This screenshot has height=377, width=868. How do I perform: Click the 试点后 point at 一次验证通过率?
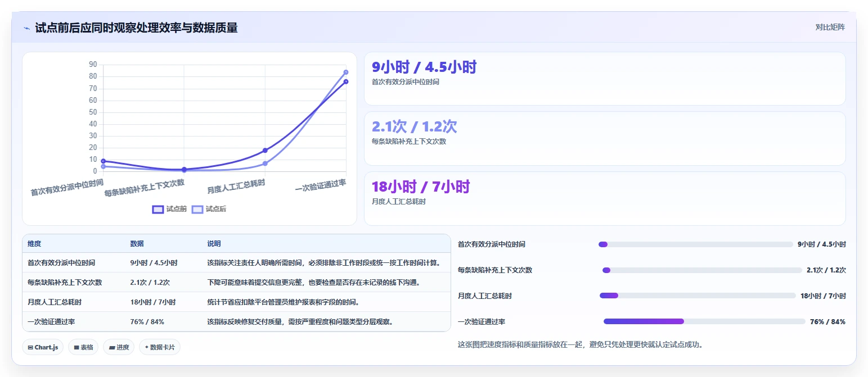coord(346,72)
